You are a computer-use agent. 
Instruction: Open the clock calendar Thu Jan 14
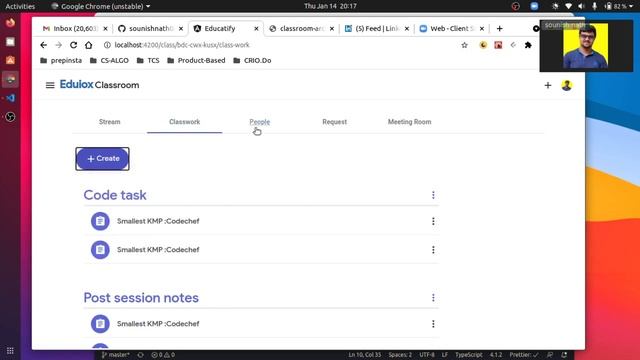(x=330, y=6)
